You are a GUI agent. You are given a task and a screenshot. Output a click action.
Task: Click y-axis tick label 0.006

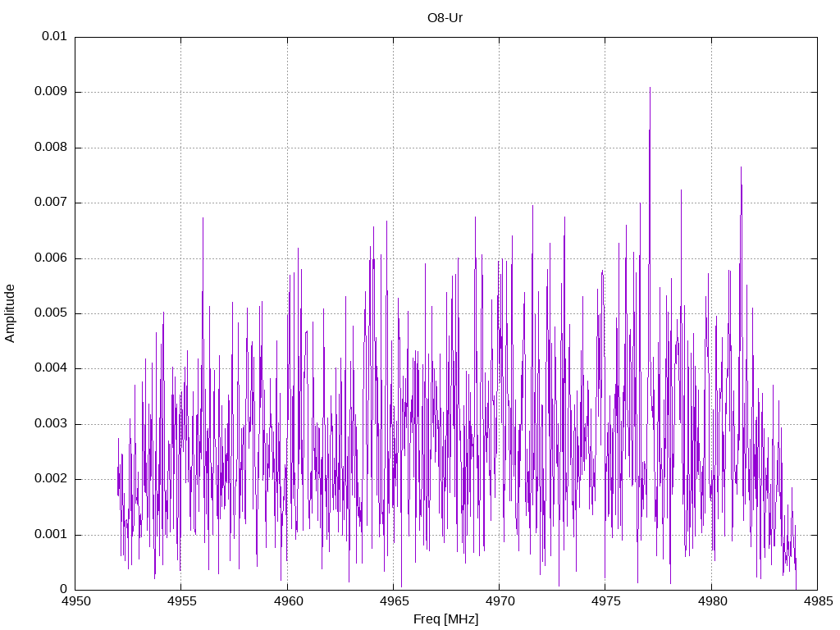tap(51, 258)
